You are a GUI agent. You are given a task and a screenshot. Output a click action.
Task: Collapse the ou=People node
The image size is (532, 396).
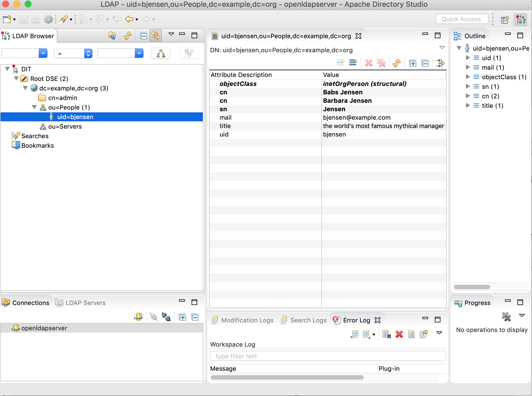coord(34,107)
